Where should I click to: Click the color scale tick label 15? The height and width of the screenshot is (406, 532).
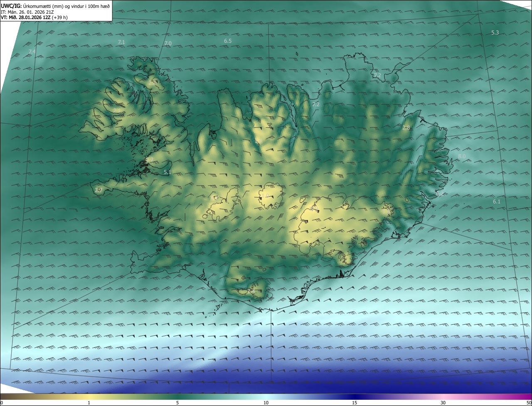coord(355,403)
